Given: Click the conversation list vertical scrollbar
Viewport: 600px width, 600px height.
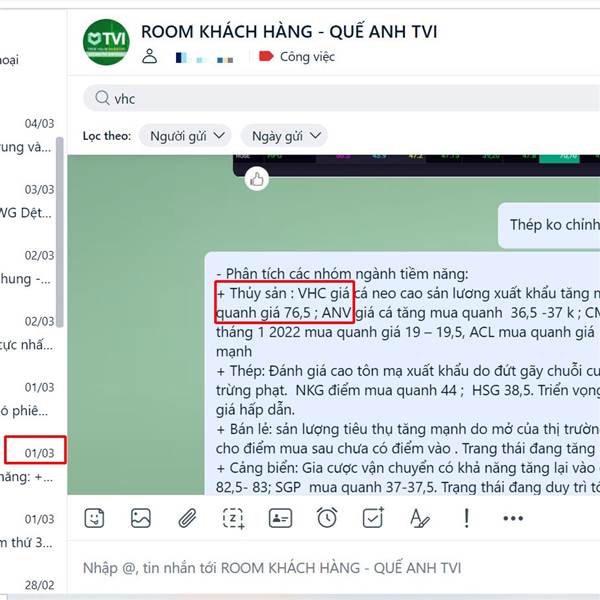Looking at the screenshot, I should [59, 232].
